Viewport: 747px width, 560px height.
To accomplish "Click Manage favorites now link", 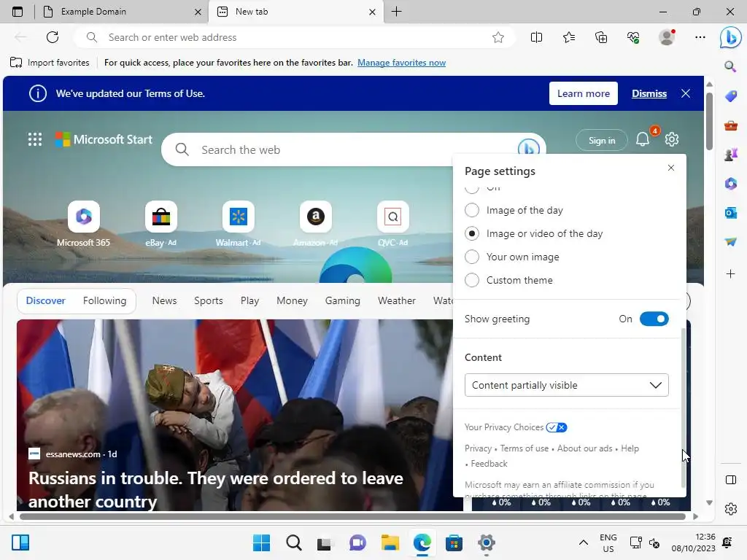I will point(401,63).
